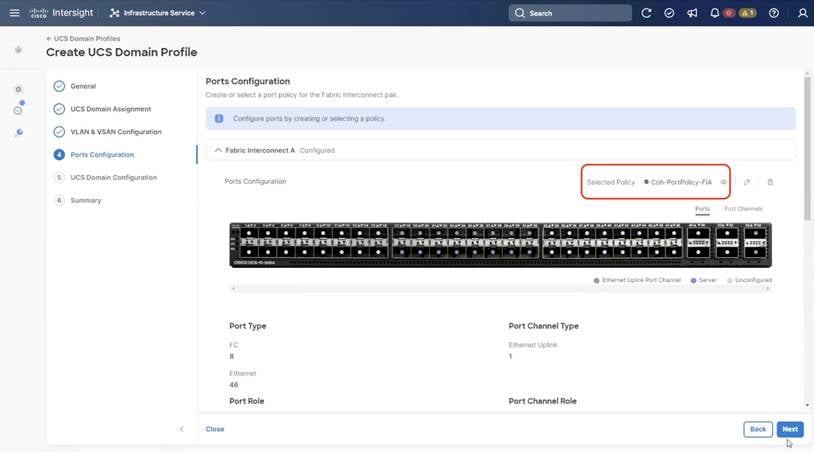Click the Port Role heading
The image size is (814, 452).
click(247, 401)
